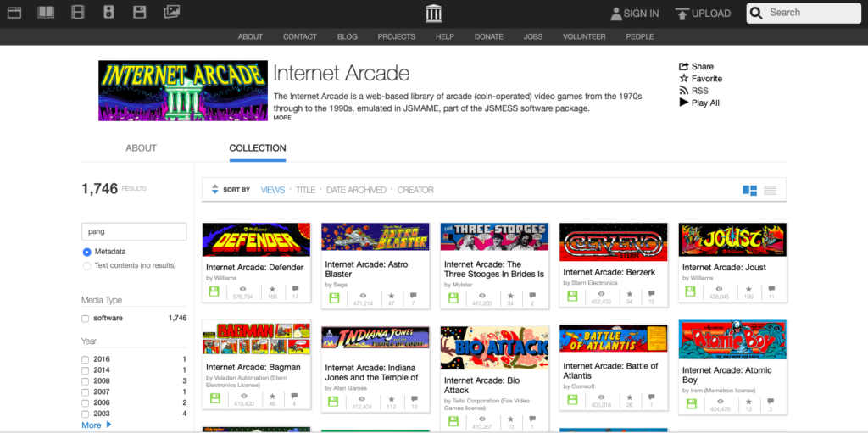Click the Three Stooges game thumbnail
The image size is (868, 433).
coord(494,237)
